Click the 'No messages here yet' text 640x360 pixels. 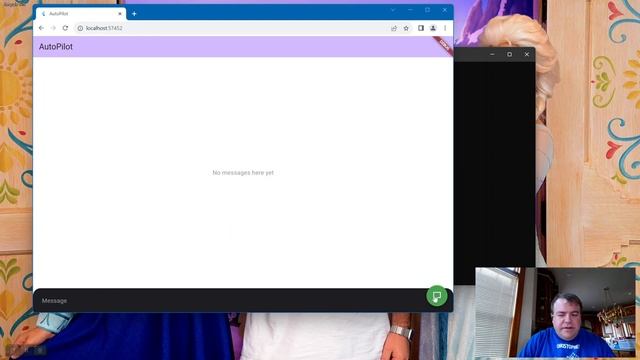point(243,173)
